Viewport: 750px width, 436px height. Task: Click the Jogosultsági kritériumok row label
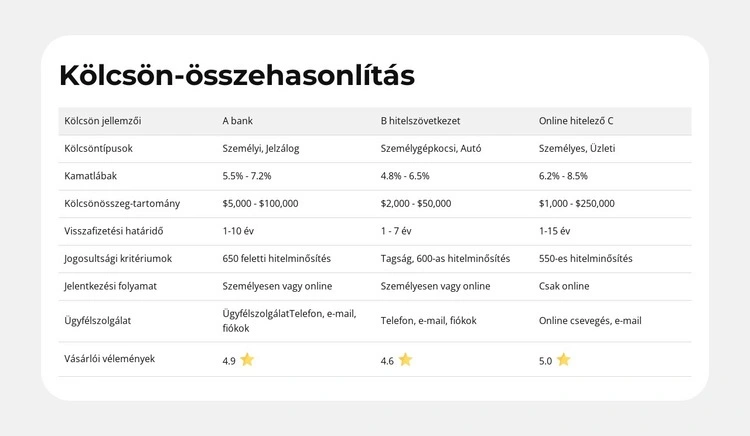(118, 258)
